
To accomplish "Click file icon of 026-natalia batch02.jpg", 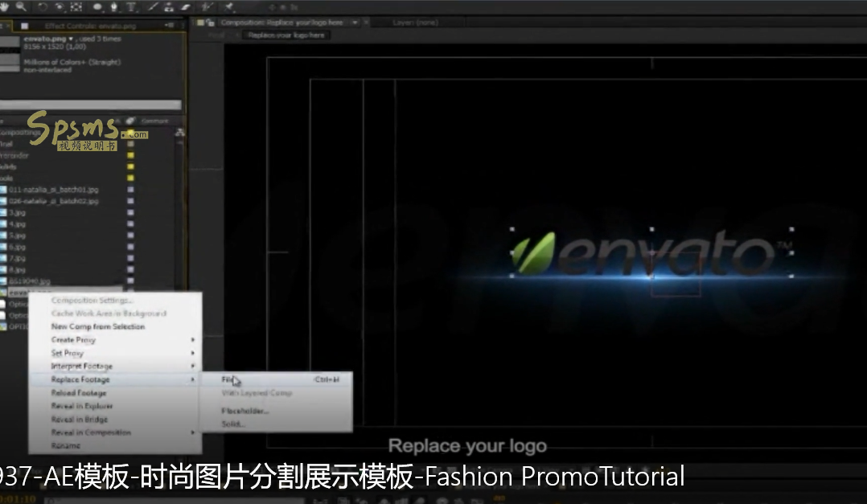I will (x=3, y=201).
